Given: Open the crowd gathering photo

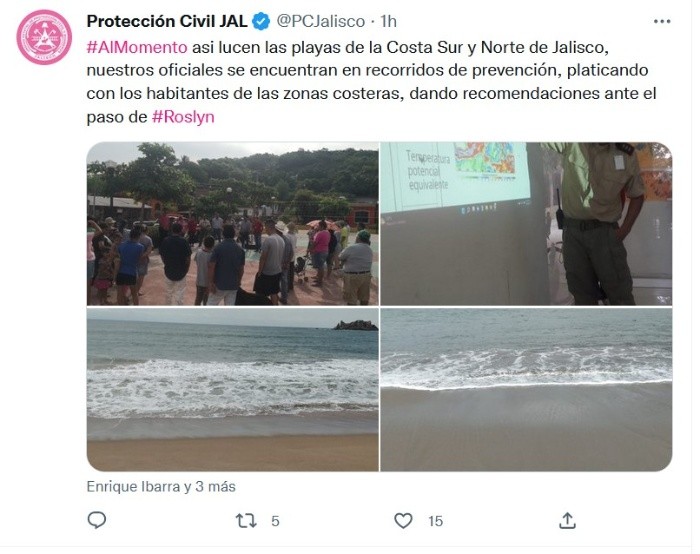Looking at the screenshot, I should coord(233,224).
